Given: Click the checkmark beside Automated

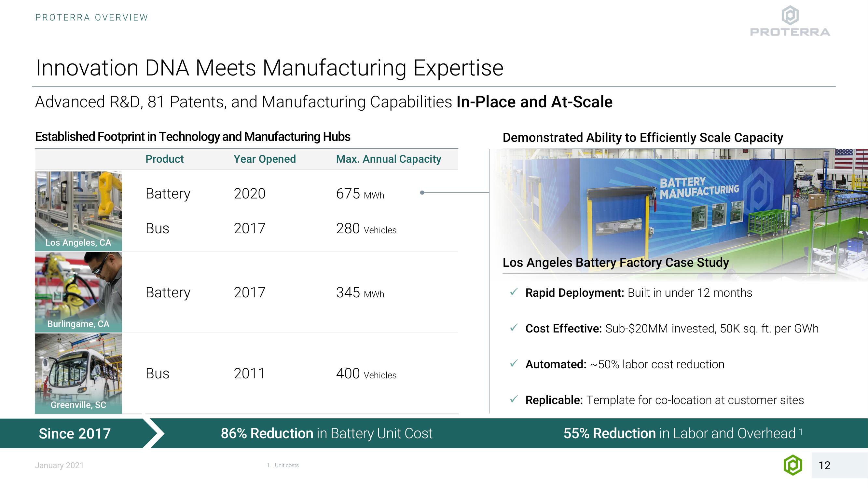Looking at the screenshot, I should tap(514, 363).
